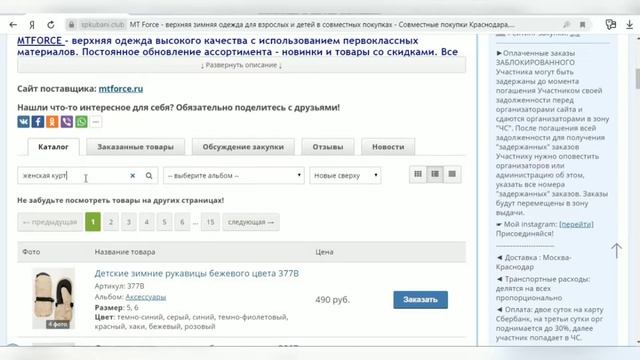Share via the Viber icon

(x=67, y=122)
